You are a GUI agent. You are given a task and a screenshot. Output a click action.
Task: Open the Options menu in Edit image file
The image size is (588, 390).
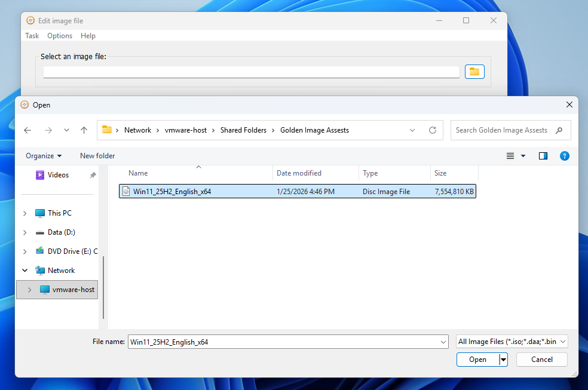[x=60, y=36]
